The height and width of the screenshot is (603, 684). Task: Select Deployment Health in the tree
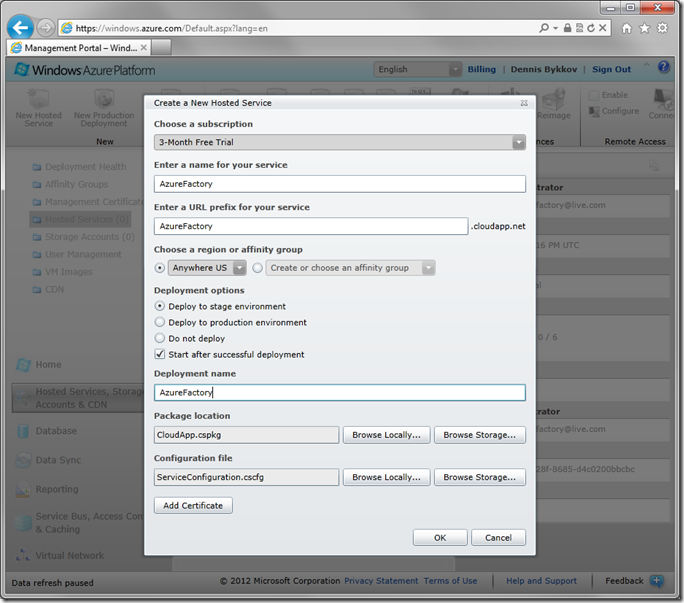[86, 167]
